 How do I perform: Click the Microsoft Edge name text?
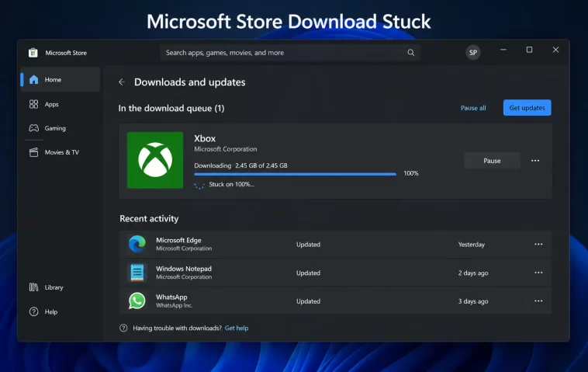click(178, 240)
